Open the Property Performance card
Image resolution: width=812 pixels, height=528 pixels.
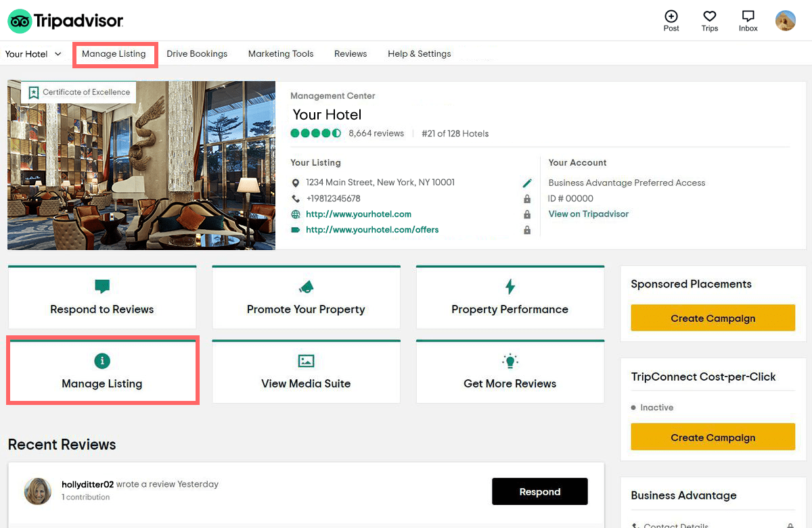click(510, 297)
